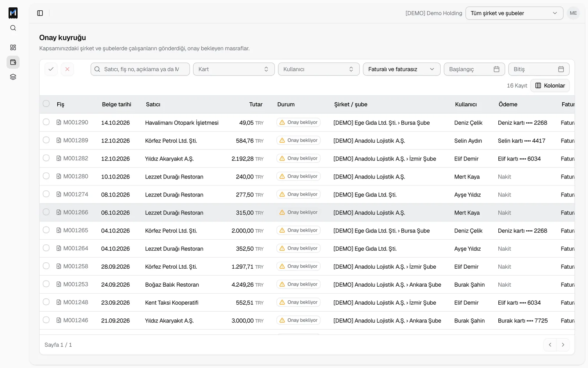The width and height of the screenshot is (588, 368).
Task: Open receipt document icon for M001290
Action: (59, 122)
